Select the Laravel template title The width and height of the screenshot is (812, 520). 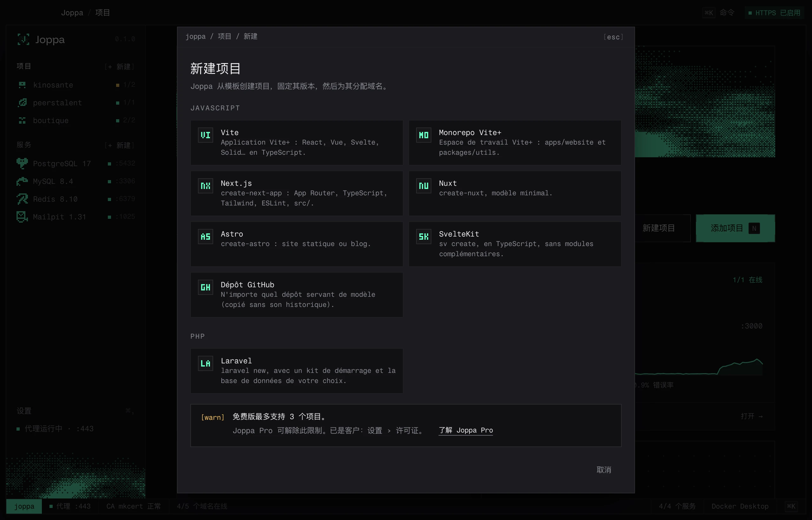point(236,361)
